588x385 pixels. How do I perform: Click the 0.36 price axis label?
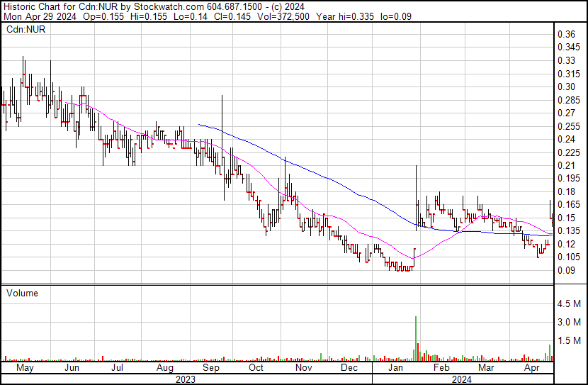coord(565,35)
